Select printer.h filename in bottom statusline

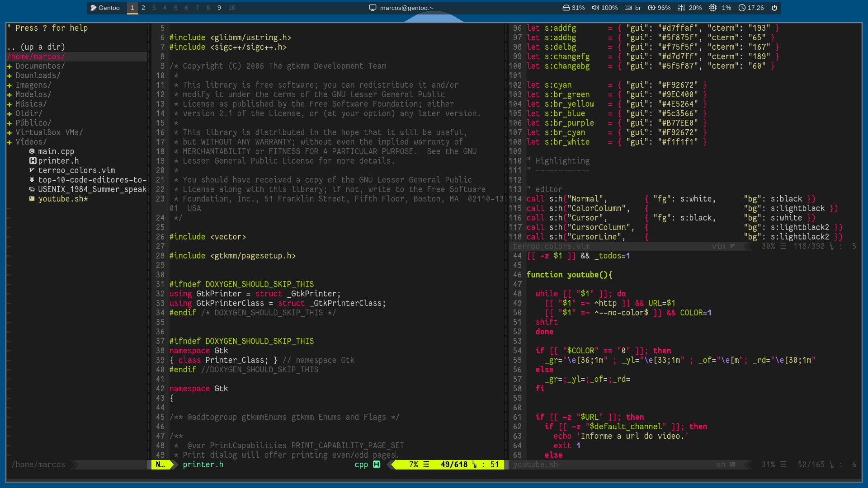(203, 464)
